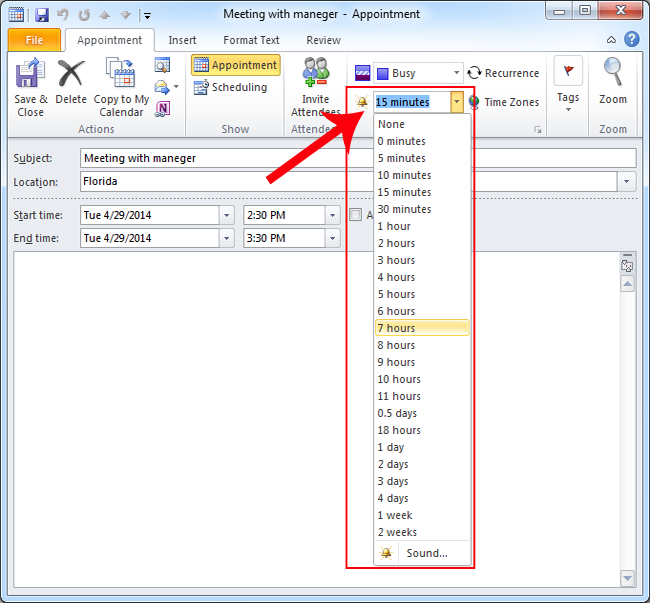Click the Show As icon
Image resolution: width=650 pixels, height=603 pixels.
coord(362,73)
